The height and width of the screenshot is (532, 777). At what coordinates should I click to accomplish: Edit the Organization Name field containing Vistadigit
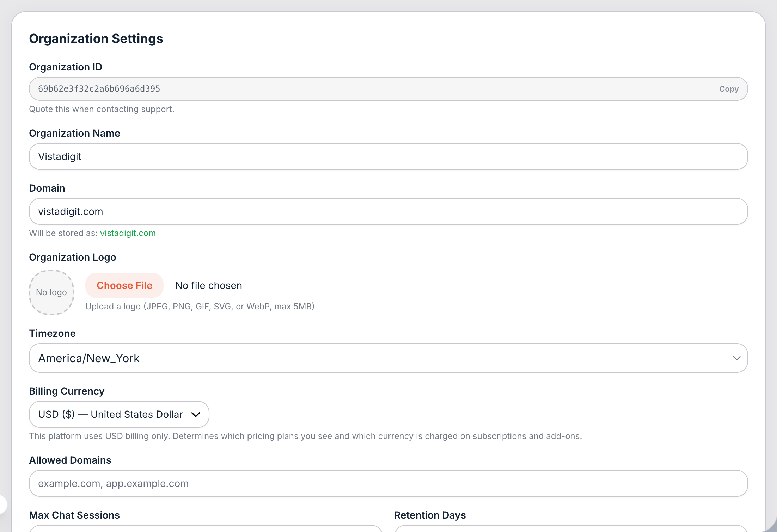388,156
